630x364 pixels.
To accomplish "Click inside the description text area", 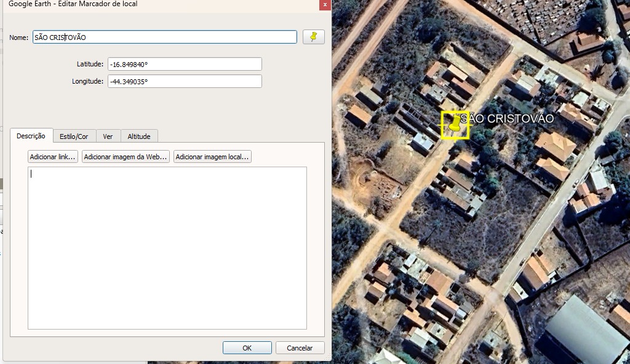I will [x=167, y=247].
